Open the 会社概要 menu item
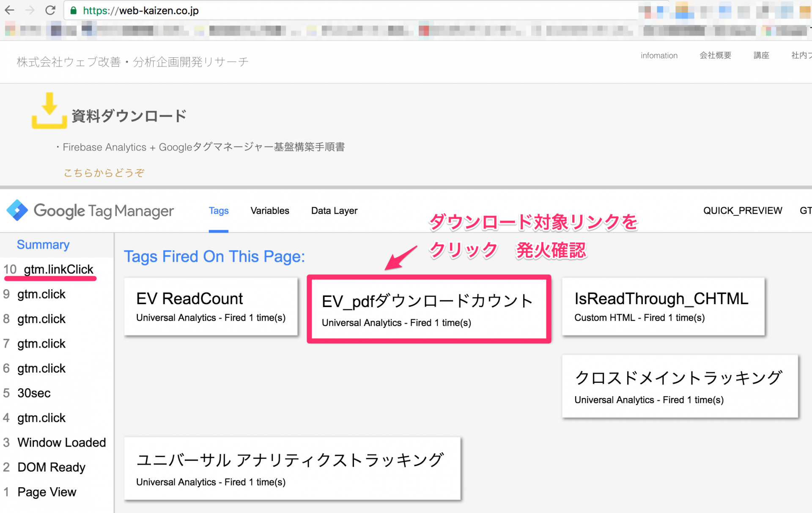The width and height of the screenshot is (812, 513). point(715,55)
